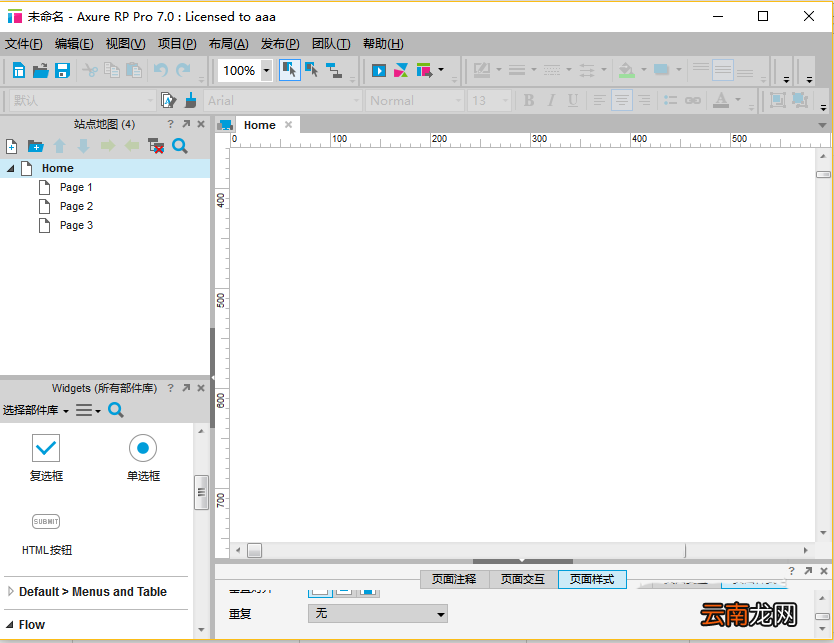Undo the last action
The image size is (834, 643).
click(x=161, y=70)
